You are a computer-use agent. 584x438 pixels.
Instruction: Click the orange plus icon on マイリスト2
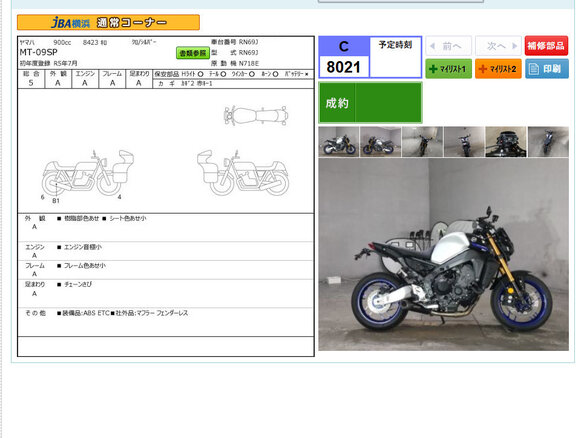483,69
